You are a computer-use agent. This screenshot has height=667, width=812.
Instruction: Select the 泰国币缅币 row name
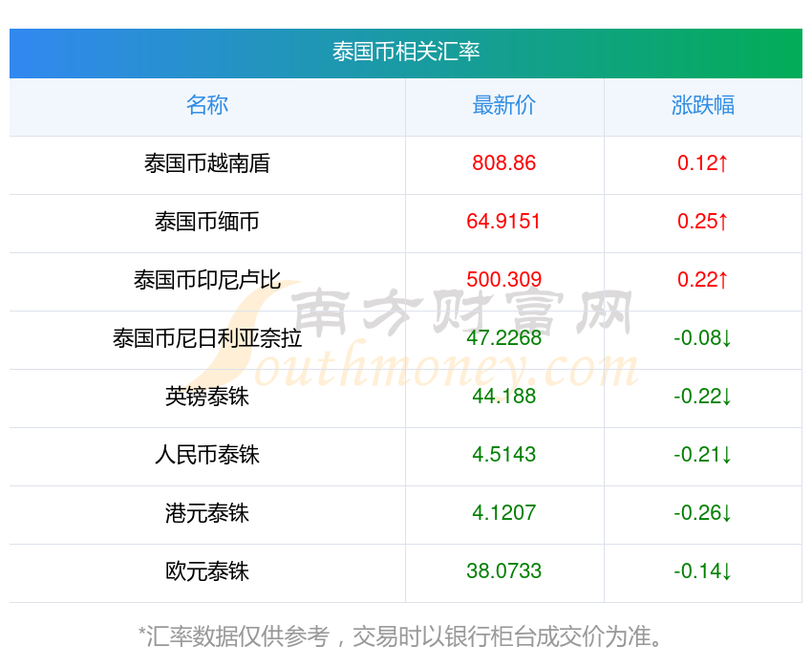coord(207,222)
